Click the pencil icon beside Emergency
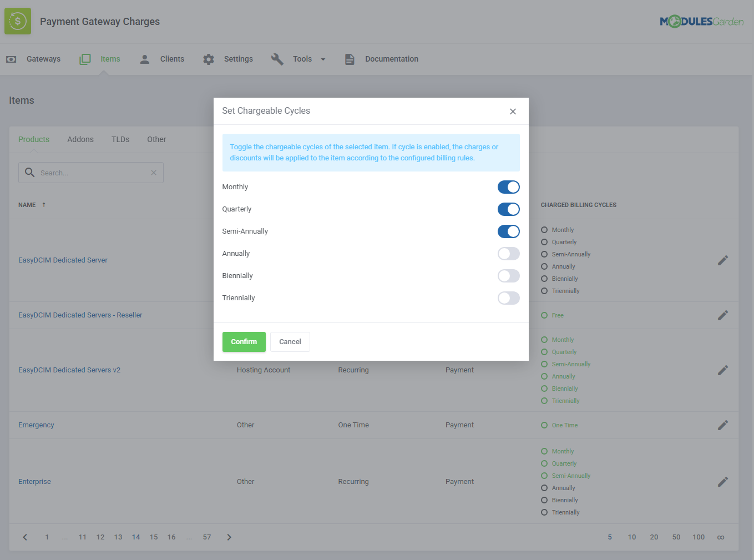 click(x=723, y=425)
